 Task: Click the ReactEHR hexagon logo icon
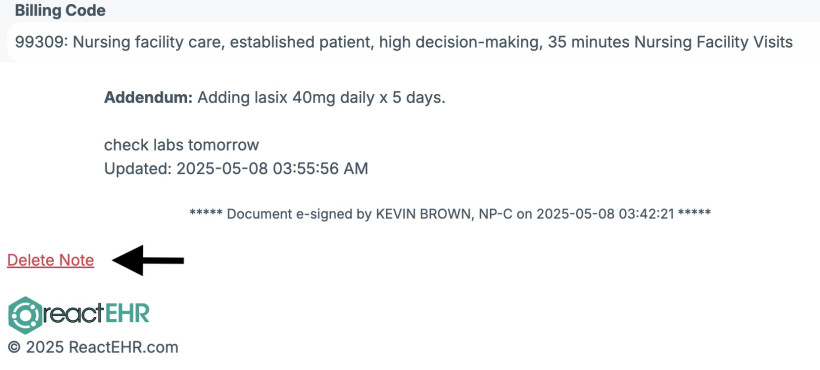click(25, 315)
